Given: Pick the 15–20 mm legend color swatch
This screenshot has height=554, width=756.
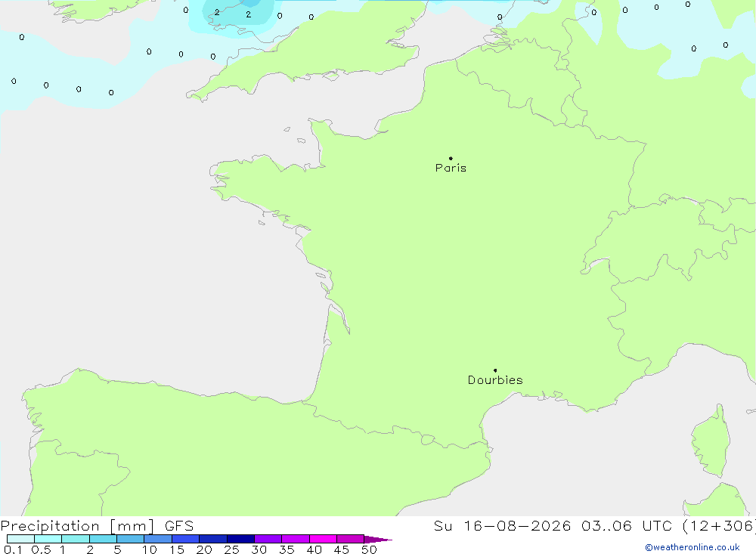Looking at the screenshot, I should [x=186, y=539].
